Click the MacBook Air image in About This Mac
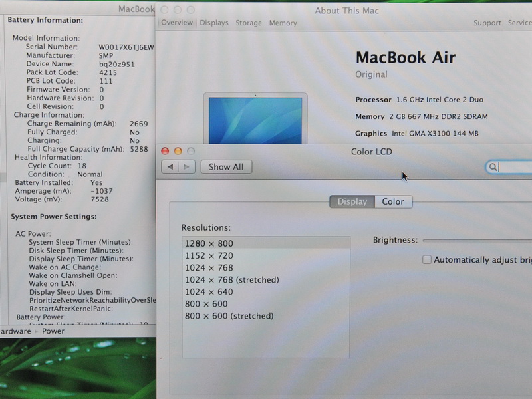Screen dimensions: 532x399 pyautogui.click(x=255, y=118)
